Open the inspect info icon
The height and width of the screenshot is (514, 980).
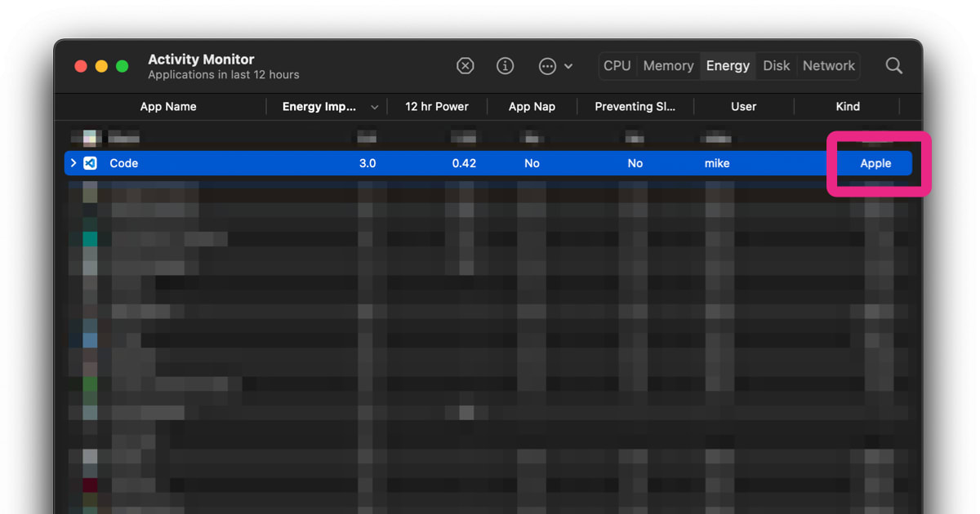[x=505, y=66]
